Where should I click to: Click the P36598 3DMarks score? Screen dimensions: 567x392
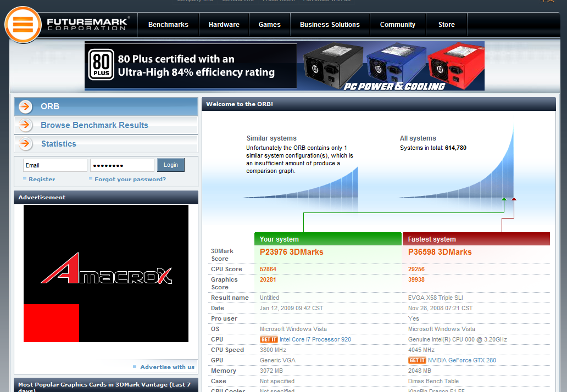tap(440, 252)
